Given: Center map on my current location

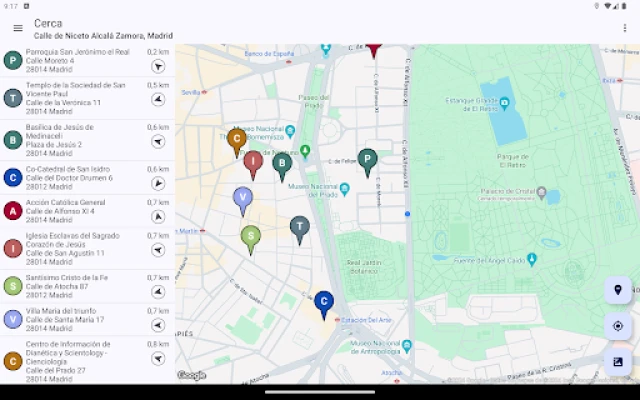Looking at the screenshot, I should click(x=618, y=326).
